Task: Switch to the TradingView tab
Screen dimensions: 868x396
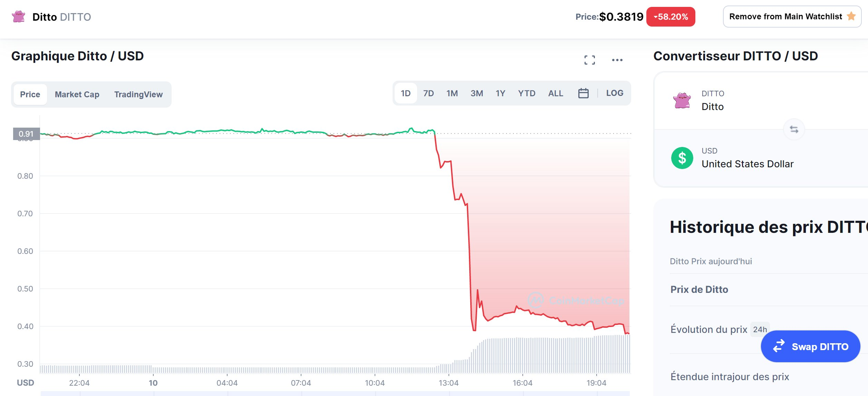Action: [138, 95]
